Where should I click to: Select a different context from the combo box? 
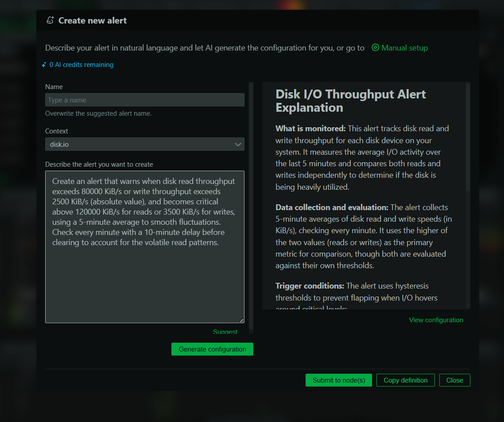pos(144,144)
